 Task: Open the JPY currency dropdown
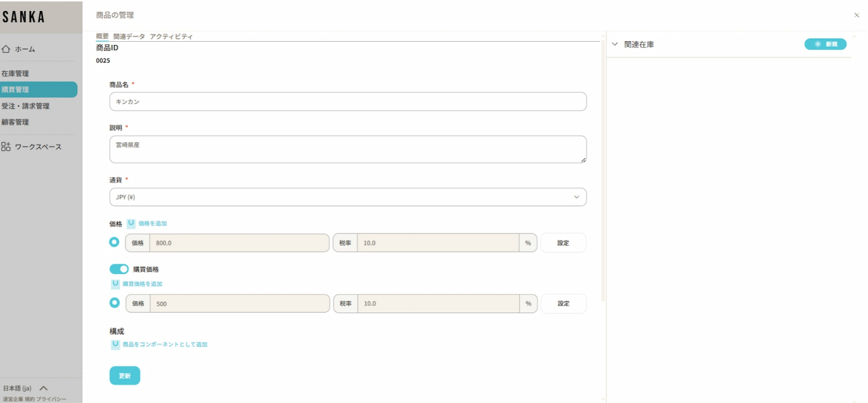coord(348,197)
